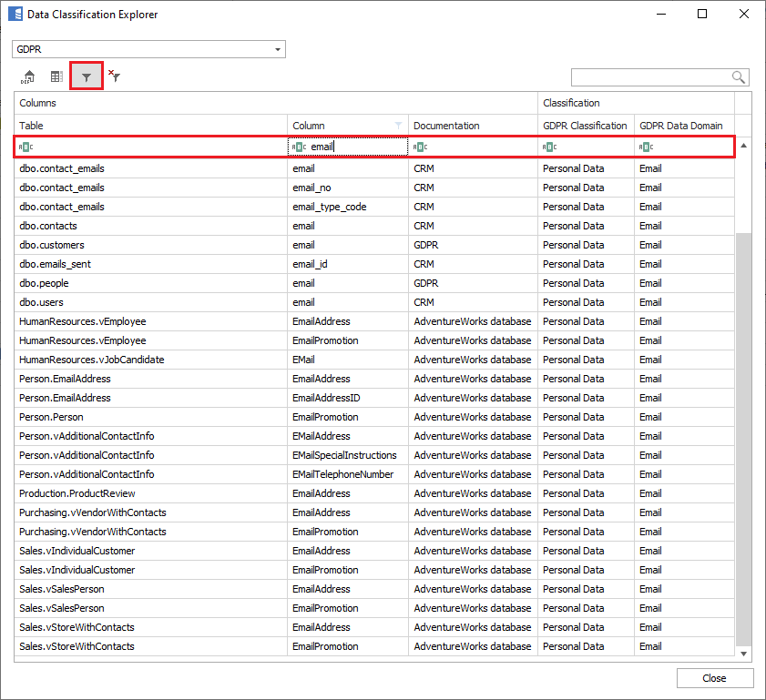
Task: Open Column filter condition ABC icon
Action: point(300,147)
